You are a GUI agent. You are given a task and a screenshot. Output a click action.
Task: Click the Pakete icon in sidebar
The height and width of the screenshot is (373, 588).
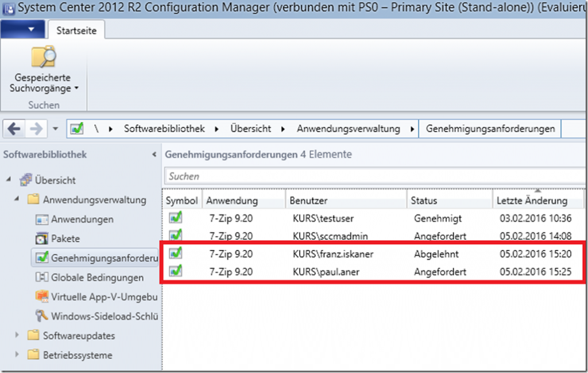click(42, 239)
